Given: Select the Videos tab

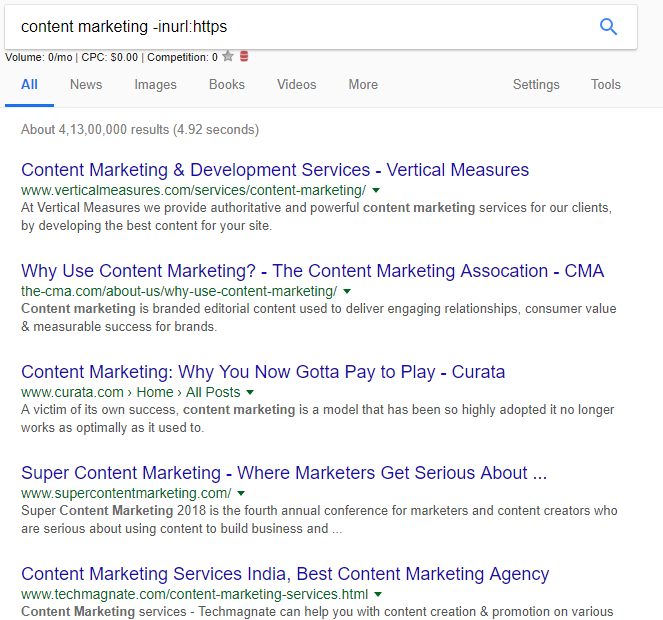Looking at the screenshot, I should point(297,85).
